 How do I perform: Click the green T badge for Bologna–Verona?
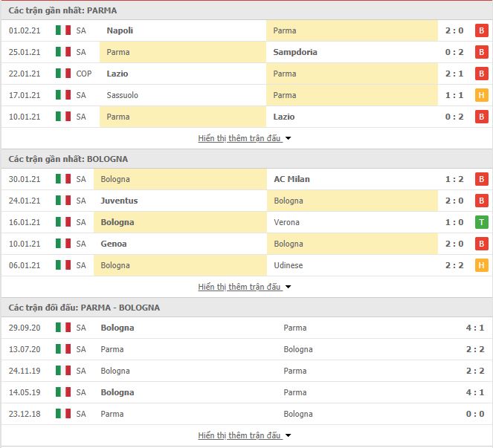pyautogui.click(x=481, y=222)
